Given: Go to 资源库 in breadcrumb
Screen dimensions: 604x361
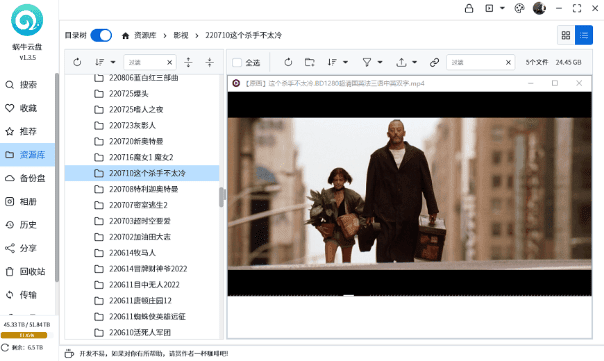Looking at the screenshot, I should click(x=145, y=35).
